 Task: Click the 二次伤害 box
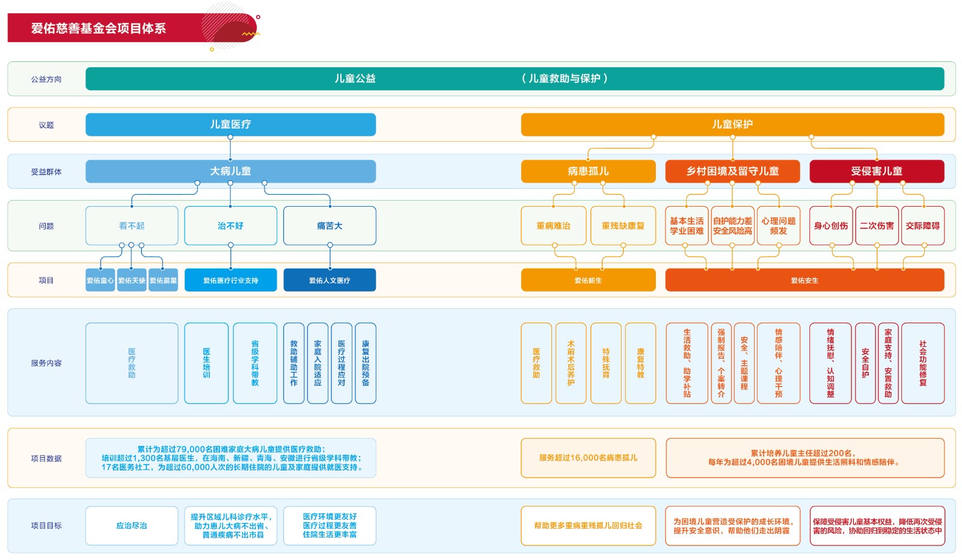click(x=877, y=226)
